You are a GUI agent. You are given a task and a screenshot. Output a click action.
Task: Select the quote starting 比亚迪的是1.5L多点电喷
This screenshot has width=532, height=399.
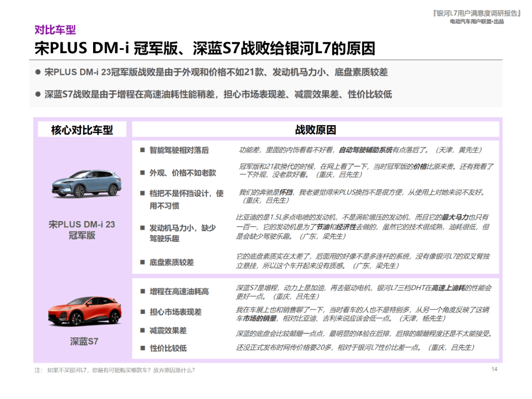(363, 227)
